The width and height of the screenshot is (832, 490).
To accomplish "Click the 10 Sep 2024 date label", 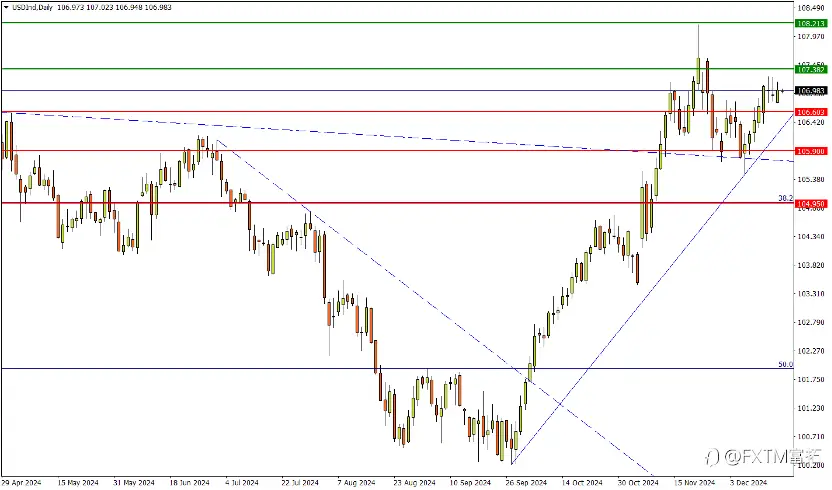I will point(470,483).
